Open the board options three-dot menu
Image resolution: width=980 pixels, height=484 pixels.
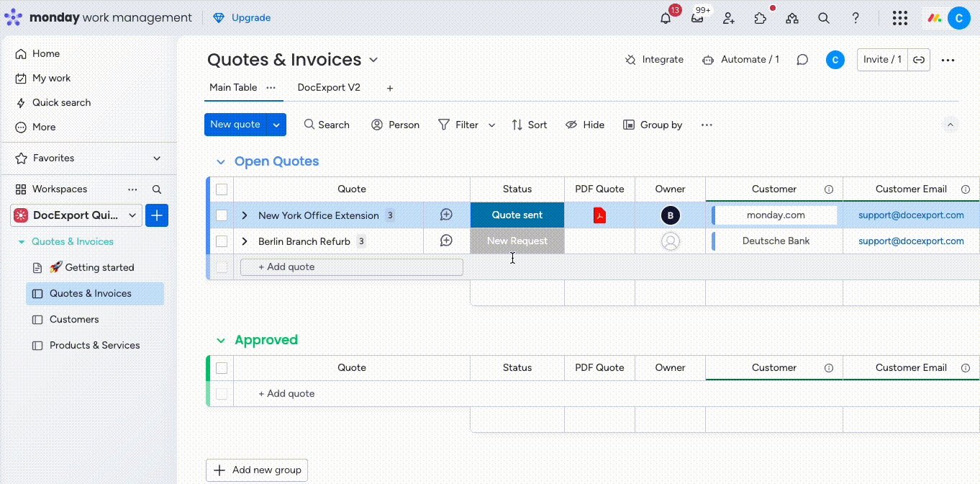[948, 60]
